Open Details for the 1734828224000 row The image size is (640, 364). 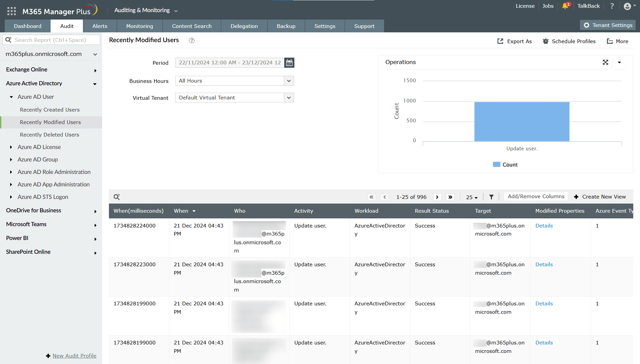[x=544, y=226]
